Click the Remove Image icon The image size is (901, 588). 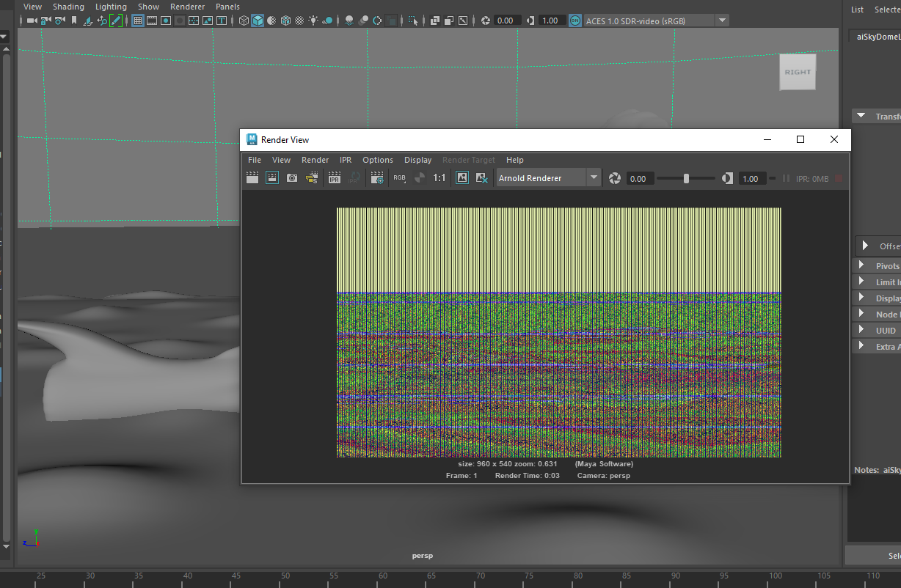(x=482, y=178)
